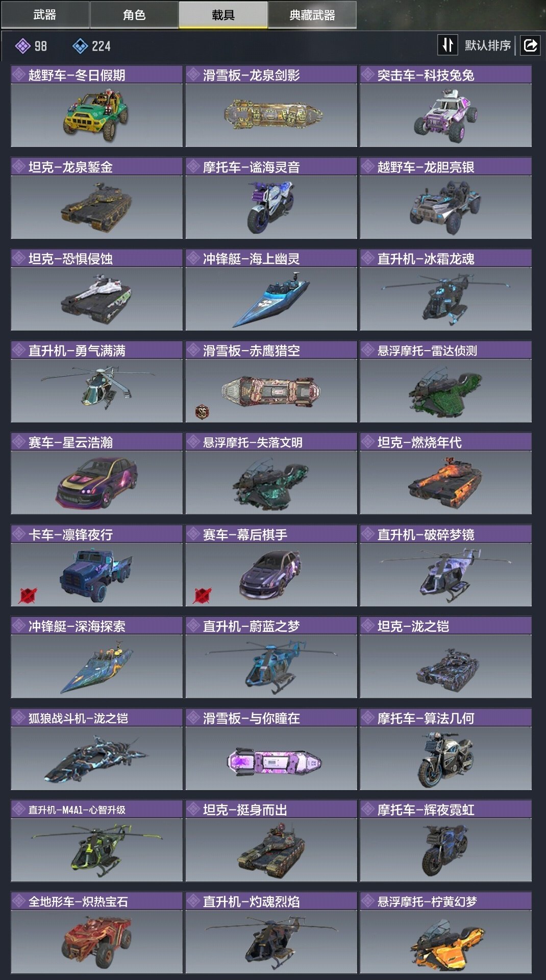The width and height of the screenshot is (546, 980).
Task: Select the 直升机-冰霜龙魂 helicopter skin
Action: [446, 290]
